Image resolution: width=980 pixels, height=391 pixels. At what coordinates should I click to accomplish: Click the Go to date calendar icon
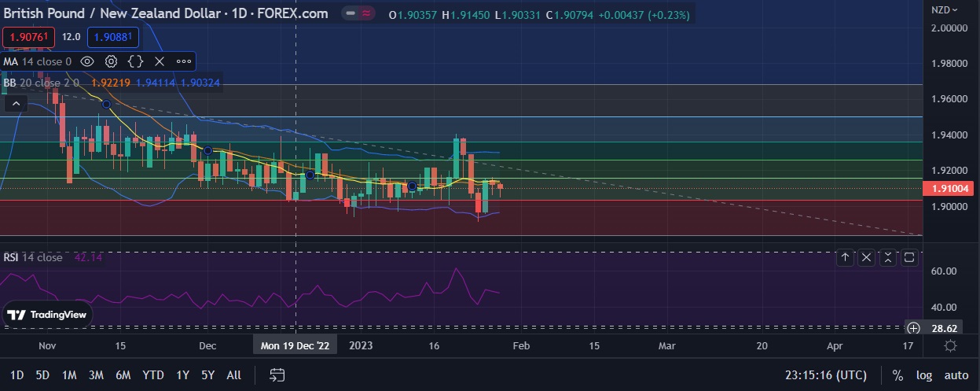(276, 375)
